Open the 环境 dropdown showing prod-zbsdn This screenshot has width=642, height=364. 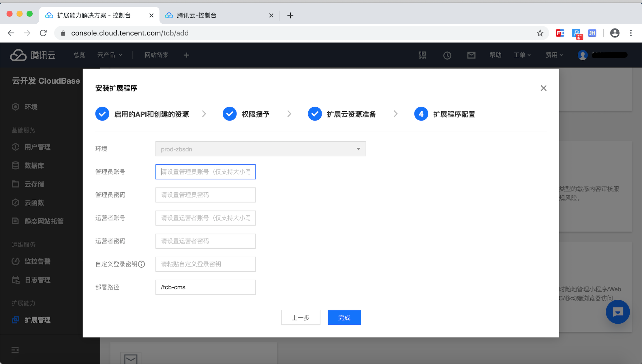[260, 149]
